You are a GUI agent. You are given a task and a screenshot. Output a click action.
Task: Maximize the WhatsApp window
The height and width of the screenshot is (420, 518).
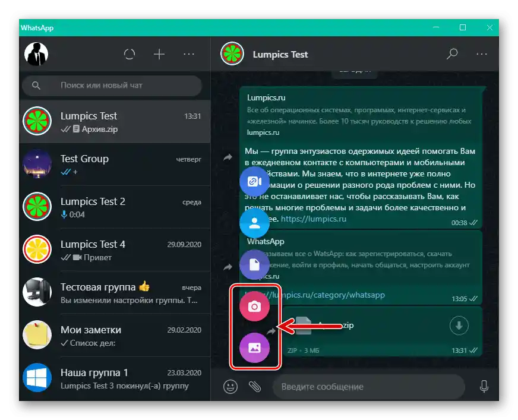pyautogui.click(x=463, y=27)
